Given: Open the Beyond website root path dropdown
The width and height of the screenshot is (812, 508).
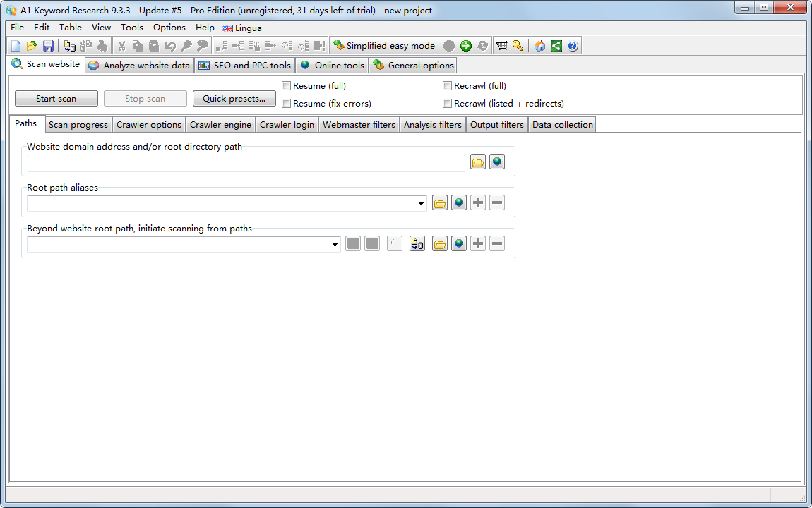Looking at the screenshot, I should (335, 245).
